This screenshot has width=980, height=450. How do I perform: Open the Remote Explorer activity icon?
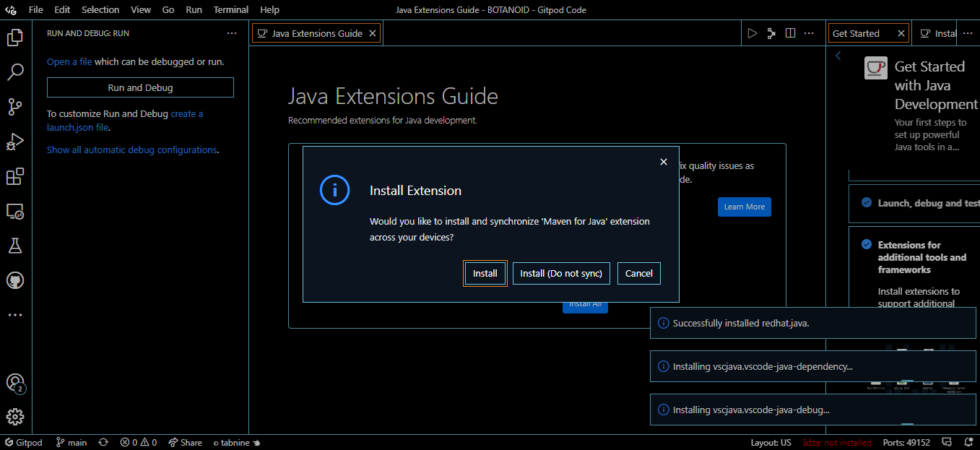tap(15, 211)
